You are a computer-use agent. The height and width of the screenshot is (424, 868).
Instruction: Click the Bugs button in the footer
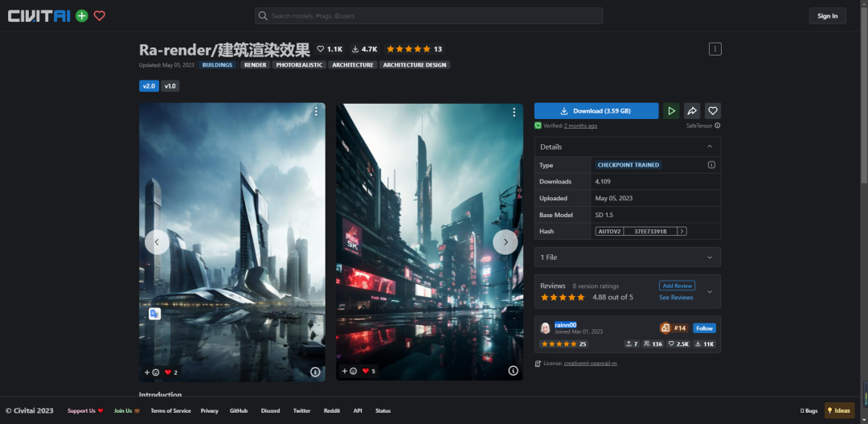(x=809, y=410)
